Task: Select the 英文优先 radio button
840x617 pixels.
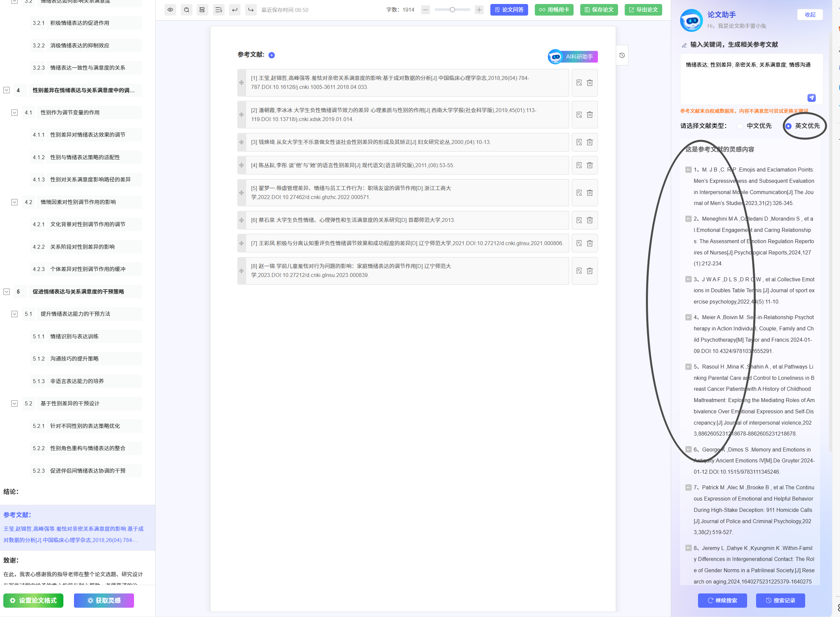Action: coord(789,126)
